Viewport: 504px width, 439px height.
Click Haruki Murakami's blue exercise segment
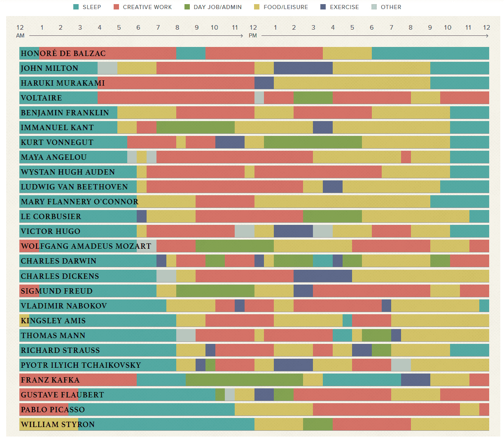(264, 83)
